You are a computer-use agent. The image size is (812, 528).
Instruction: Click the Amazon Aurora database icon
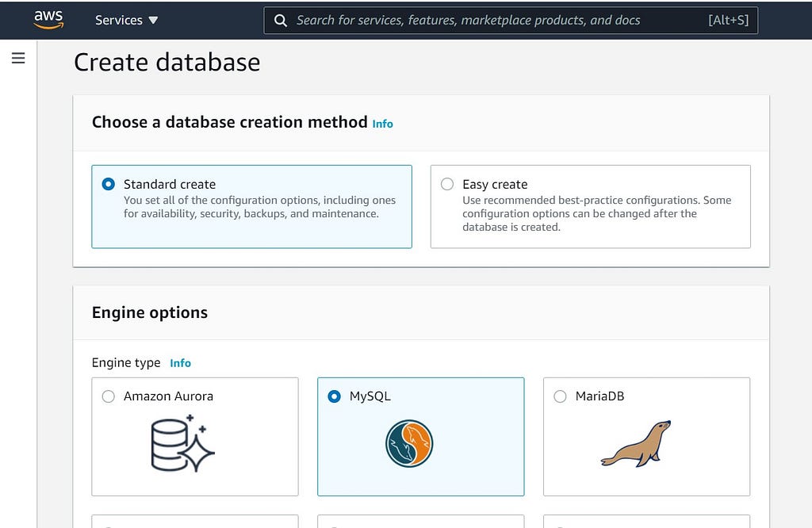click(183, 444)
